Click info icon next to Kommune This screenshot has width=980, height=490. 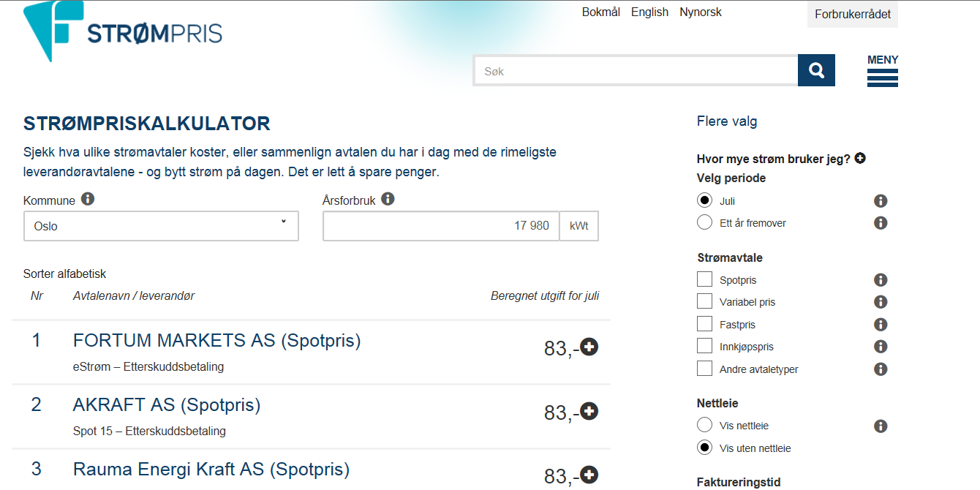[x=88, y=199]
